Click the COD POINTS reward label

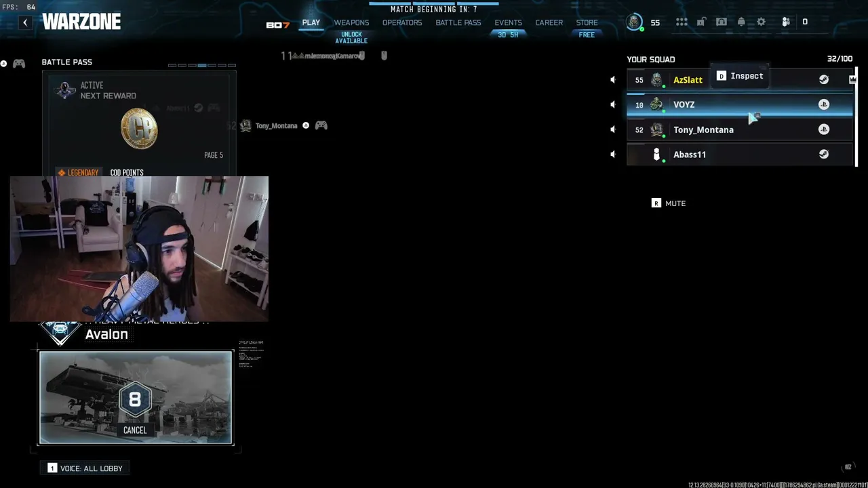pos(127,173)
